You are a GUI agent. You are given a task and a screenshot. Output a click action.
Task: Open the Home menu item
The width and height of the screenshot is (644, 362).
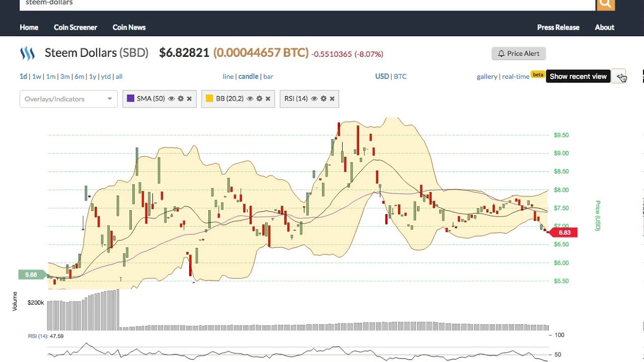pyautogui.click(x=29, y=27)
